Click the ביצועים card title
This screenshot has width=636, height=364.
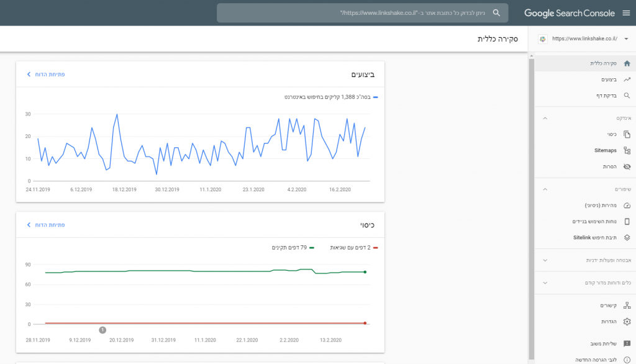pos(363,75)
